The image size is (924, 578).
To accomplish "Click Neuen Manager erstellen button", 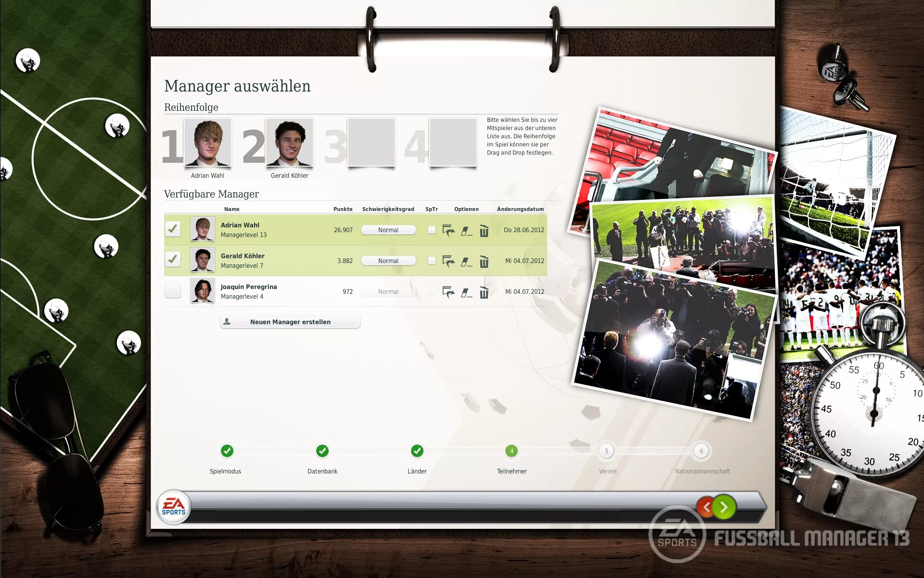I will (289, 322).
